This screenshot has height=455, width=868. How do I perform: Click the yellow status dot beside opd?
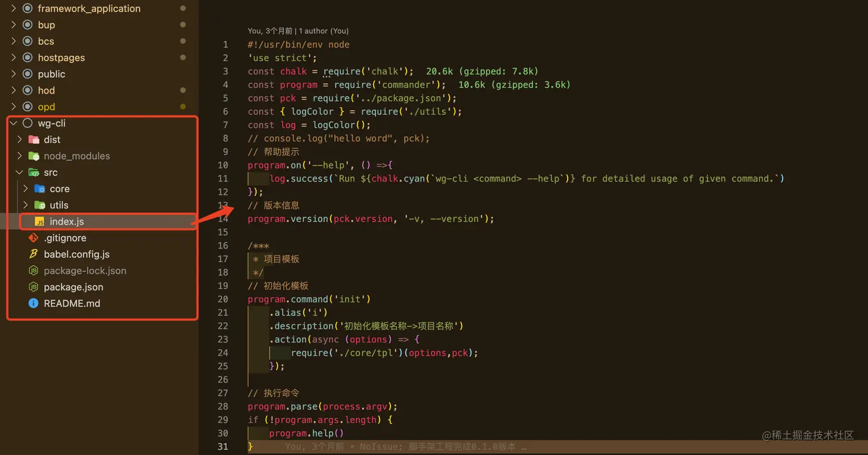[x=183, y=107]
